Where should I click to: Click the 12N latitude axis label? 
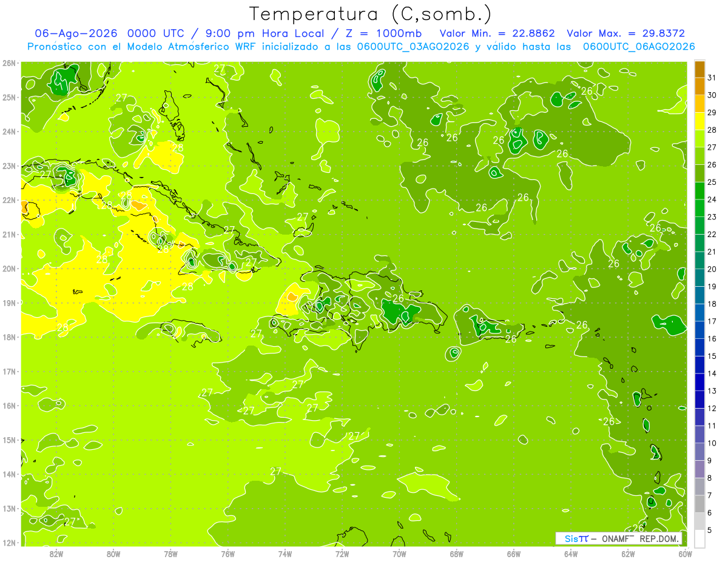(9, 543)
